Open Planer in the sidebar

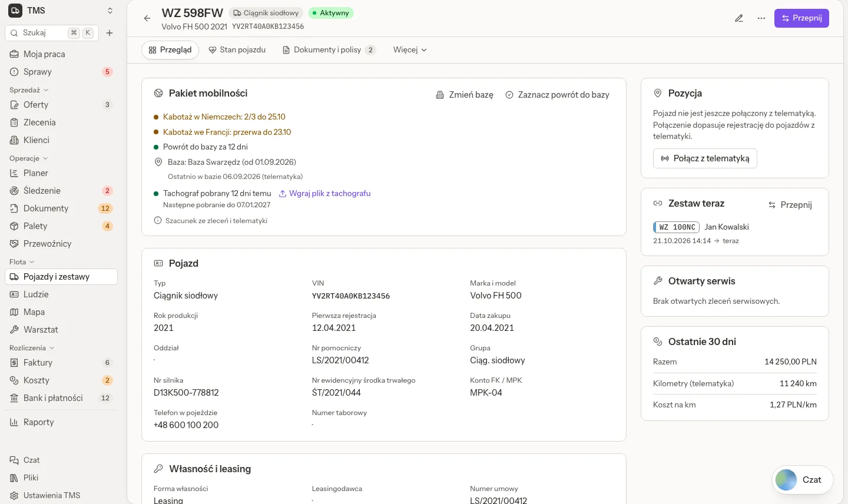pyautogui.click(x=61, y=173)
